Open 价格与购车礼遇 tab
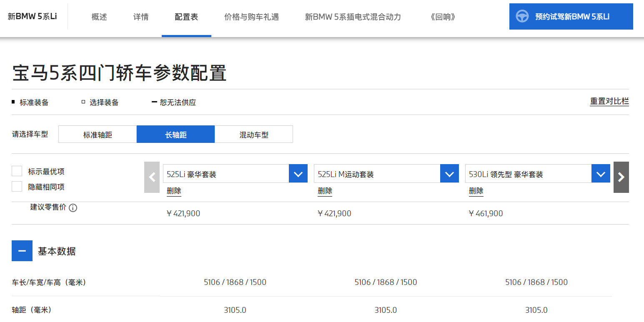Image resolution: width=644 pixels, height=322 pixels. [x=251, y=17]
